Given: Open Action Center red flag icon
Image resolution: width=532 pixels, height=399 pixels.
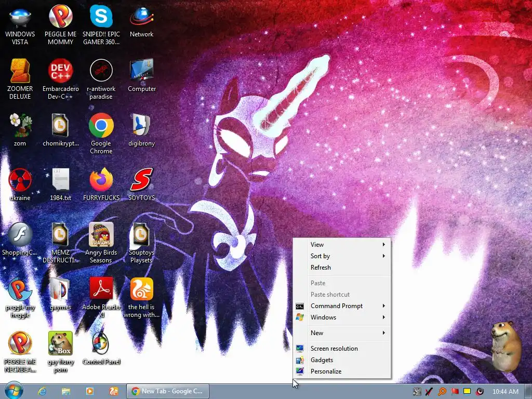Looking at the screenshot, I should pyautogui.click(x=455, y=392).
